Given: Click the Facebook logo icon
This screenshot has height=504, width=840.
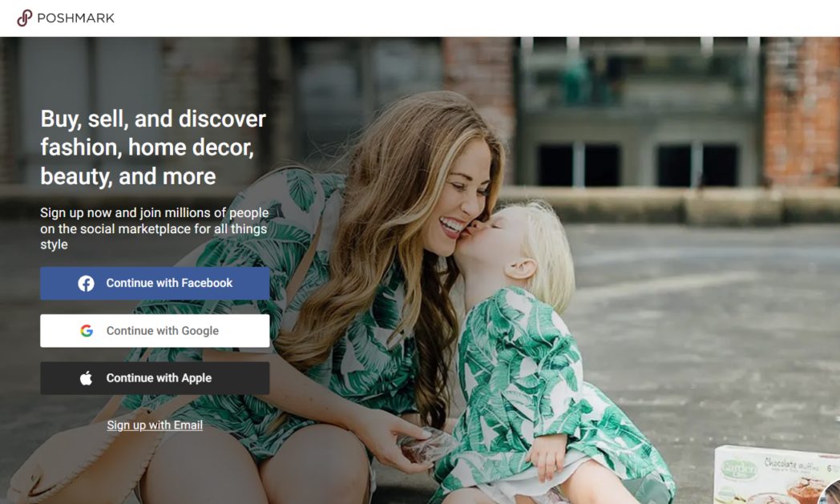Looking at the screenshot, I should (86, 284).
